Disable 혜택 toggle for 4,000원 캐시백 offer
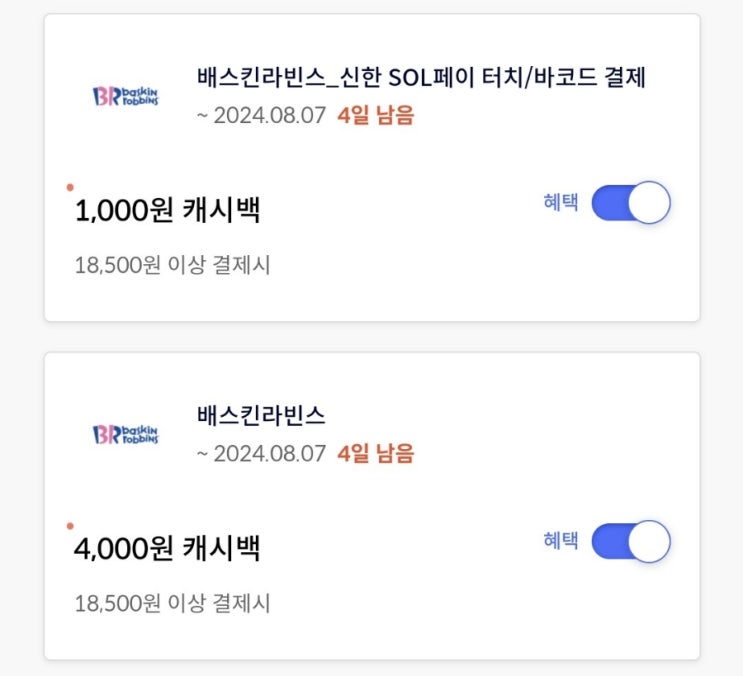 pyautogui.click(x=630, y=542)
